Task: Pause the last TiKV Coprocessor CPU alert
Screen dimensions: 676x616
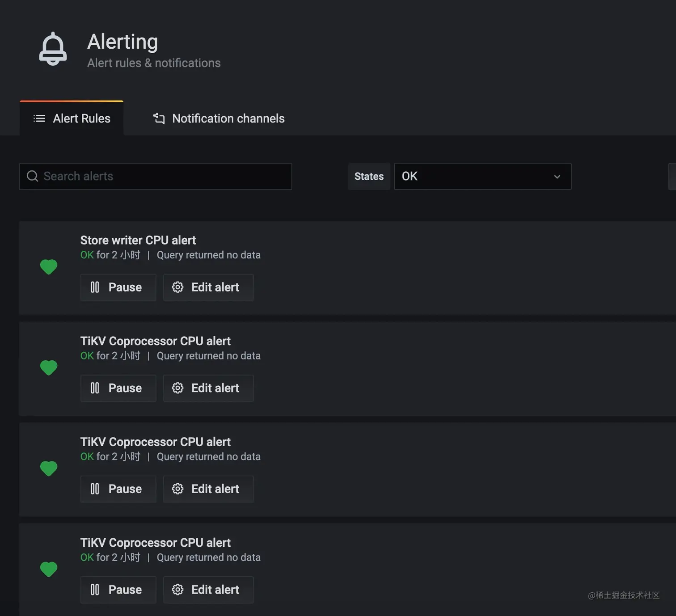Action: (118, 590)
